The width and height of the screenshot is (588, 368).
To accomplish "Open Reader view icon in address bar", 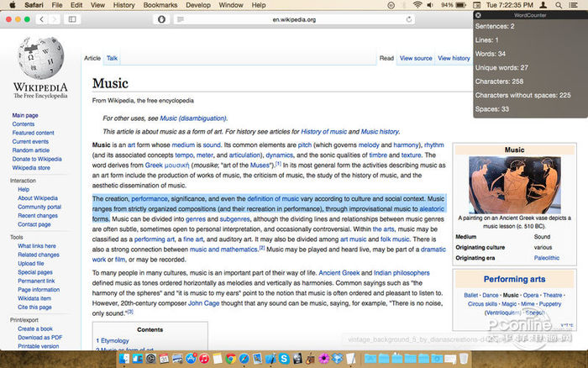I will [181, 19].
